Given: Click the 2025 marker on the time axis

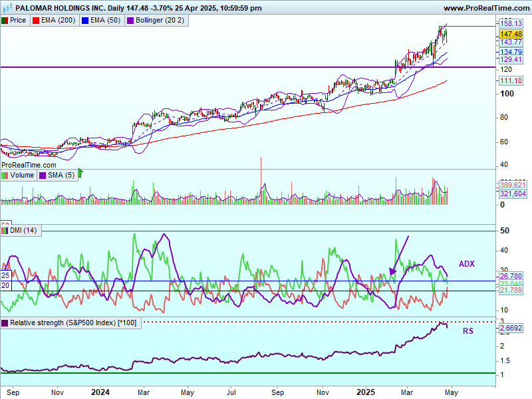Looking at the screenshot, I should pyautogui.click(x=366, y=393).
